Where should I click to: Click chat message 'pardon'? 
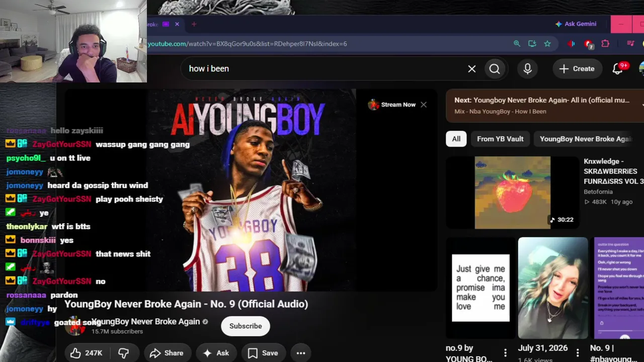[64, 295]
